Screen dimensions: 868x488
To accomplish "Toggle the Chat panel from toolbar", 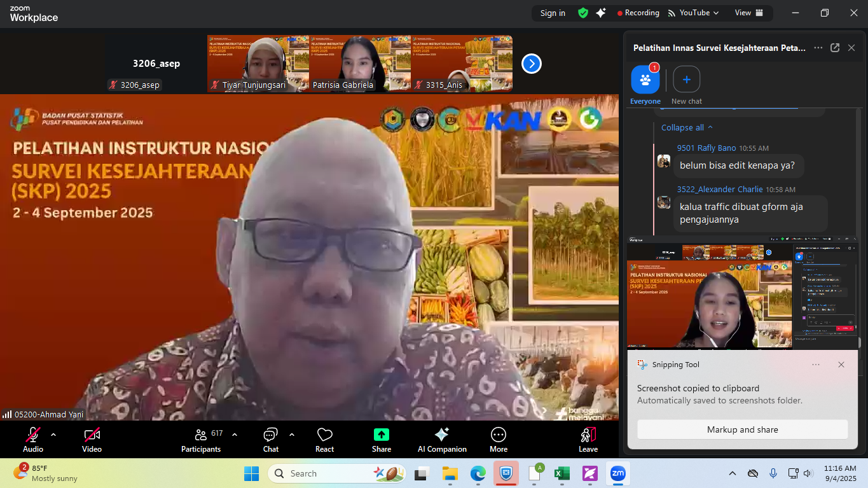I will tap(270, 435).
